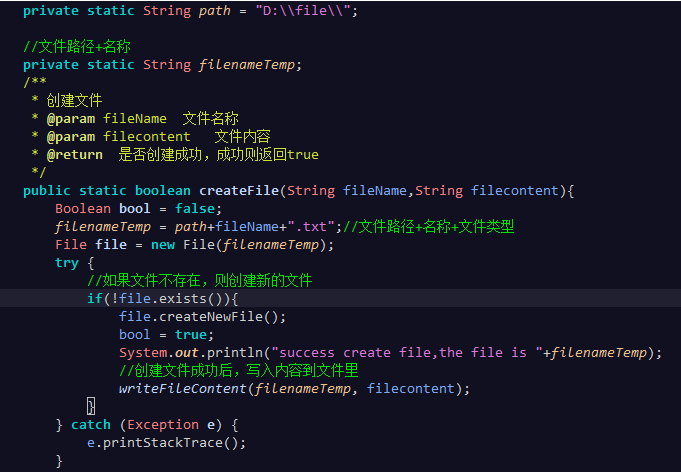This screenshot has width=681, height=472.
Task: Click the comment //如果文件不存在，则创建新的文件
Action: coord(200,281)
